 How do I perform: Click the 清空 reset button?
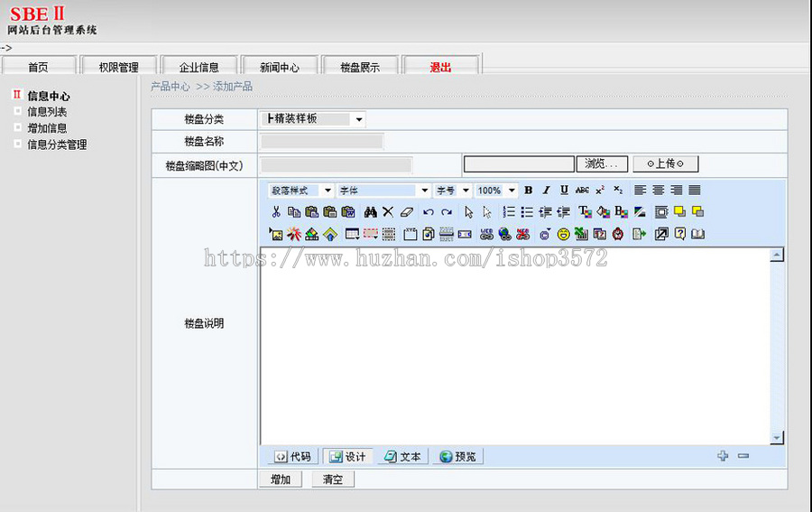pos(333,479)
